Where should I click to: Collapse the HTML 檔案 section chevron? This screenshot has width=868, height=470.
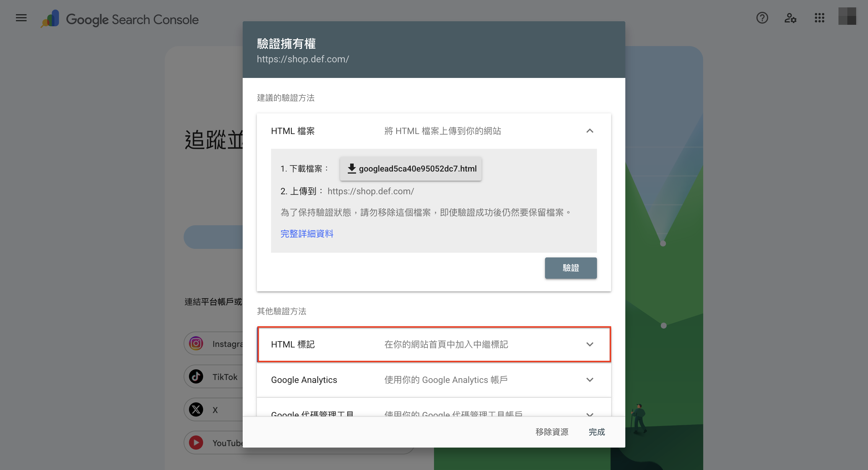[x=590, y=131]
